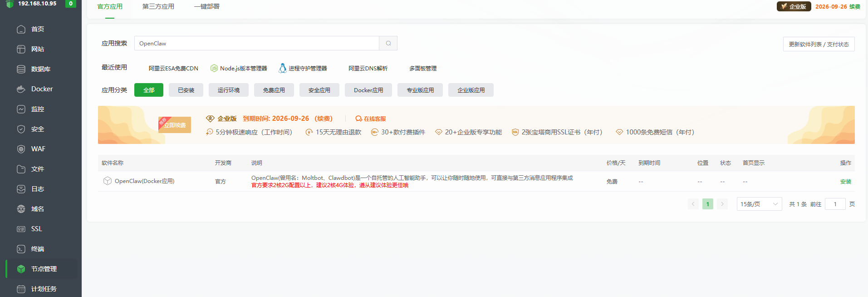This screenshot has height=297, width=868.
Task: Click the 安全 shield icon in sidebar
Action: point(21,129)
